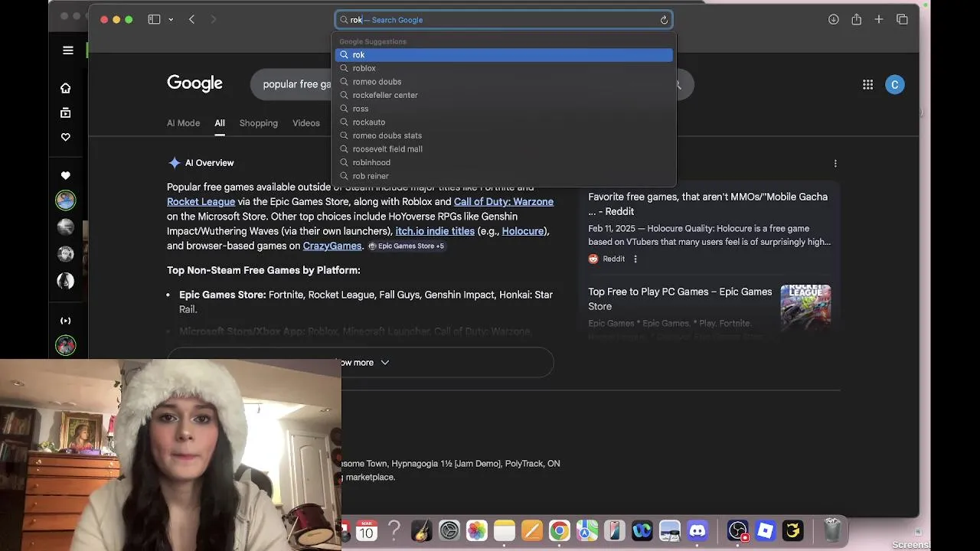Pick the 'rockefeller center' suggestion

(x=504, y=95)
